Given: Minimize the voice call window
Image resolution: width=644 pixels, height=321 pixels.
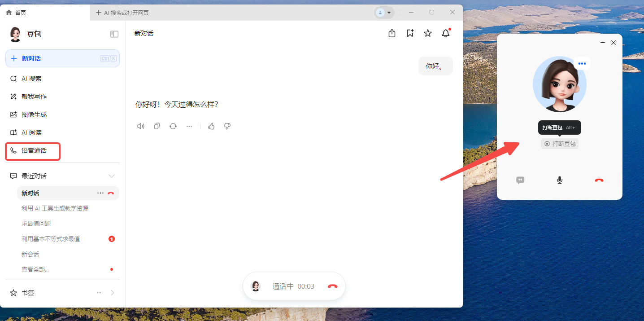Looking at the screenshot, I should click(603, 43).
